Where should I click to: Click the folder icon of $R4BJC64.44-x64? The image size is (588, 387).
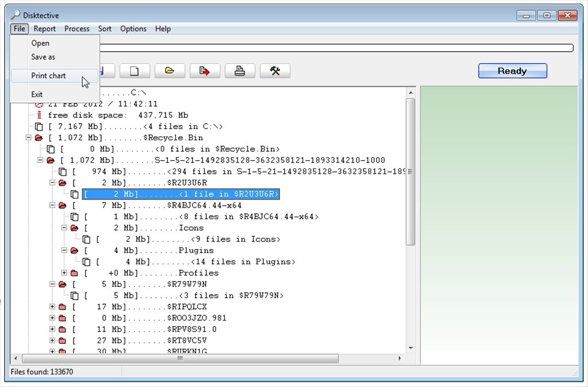point(63,205)
